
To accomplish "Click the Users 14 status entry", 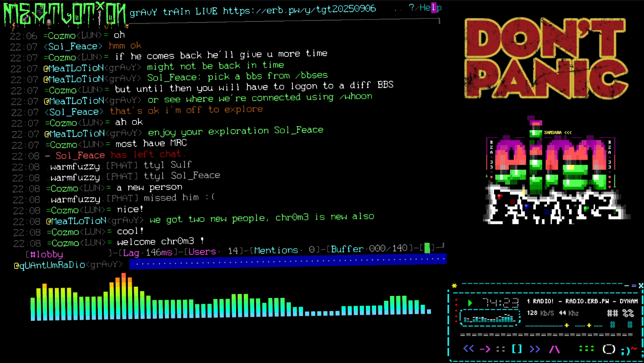I will tap(213, 252).
